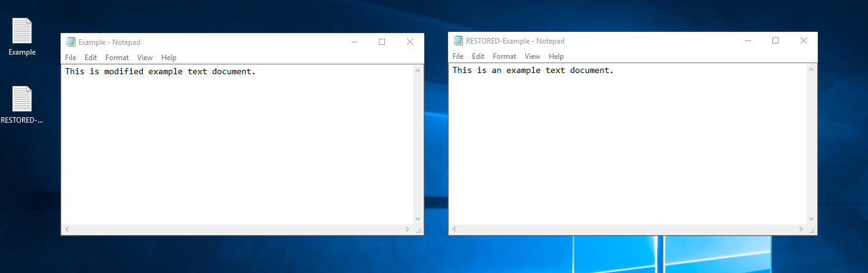Open File menu in RESTORED-Example Notepad
The image size is (868, 273).
tap(458, 56)
